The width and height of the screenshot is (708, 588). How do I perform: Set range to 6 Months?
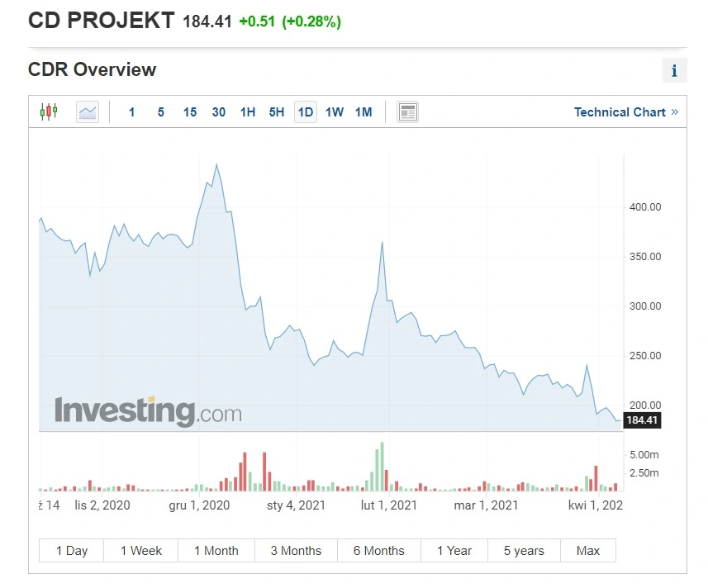(x=379, y=551)
